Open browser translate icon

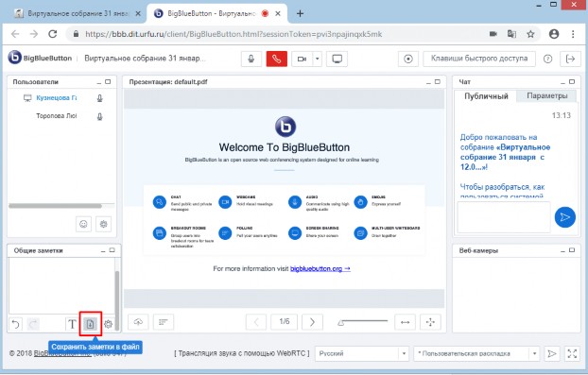pyautogui.click(x=511, y=34)
